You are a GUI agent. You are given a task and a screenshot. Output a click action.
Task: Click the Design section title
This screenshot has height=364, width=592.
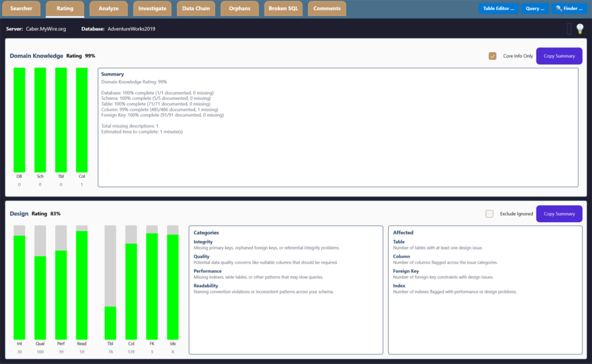pyautogui.click(x=19, y=214)
